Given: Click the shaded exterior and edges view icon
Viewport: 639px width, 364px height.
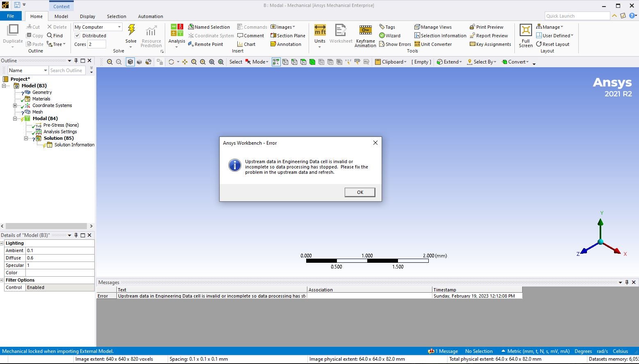Looking at the screenshot, I should pos(130,62).
